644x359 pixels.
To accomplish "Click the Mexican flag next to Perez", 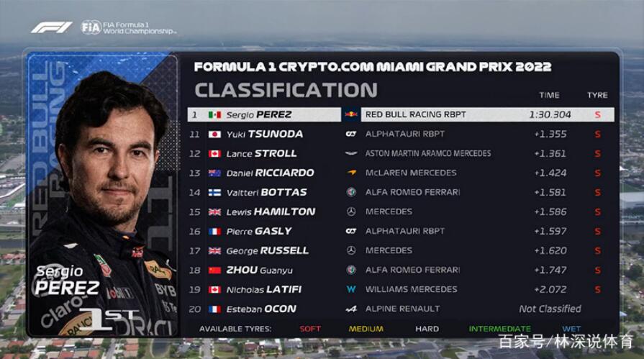I will click(215, 114).
